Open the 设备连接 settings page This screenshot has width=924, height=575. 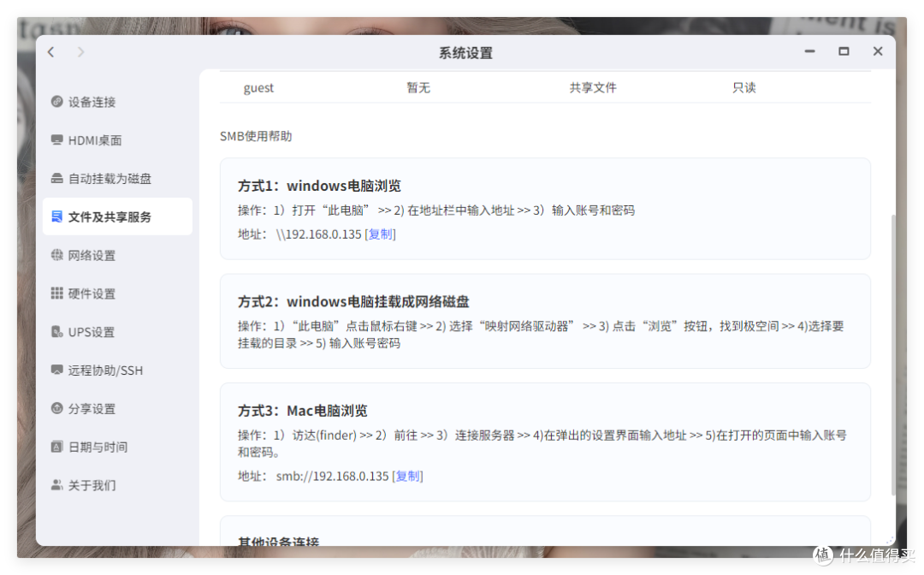[x=117, y=102]
